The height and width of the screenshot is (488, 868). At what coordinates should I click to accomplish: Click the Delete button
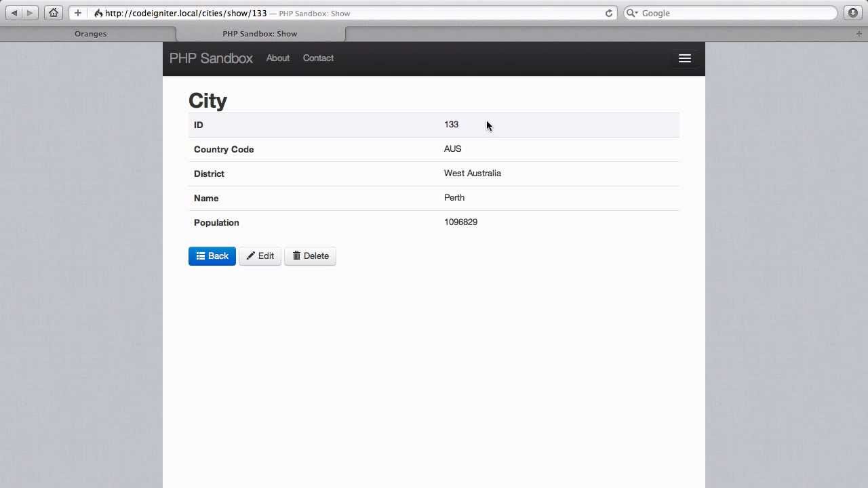pos(310,256)
